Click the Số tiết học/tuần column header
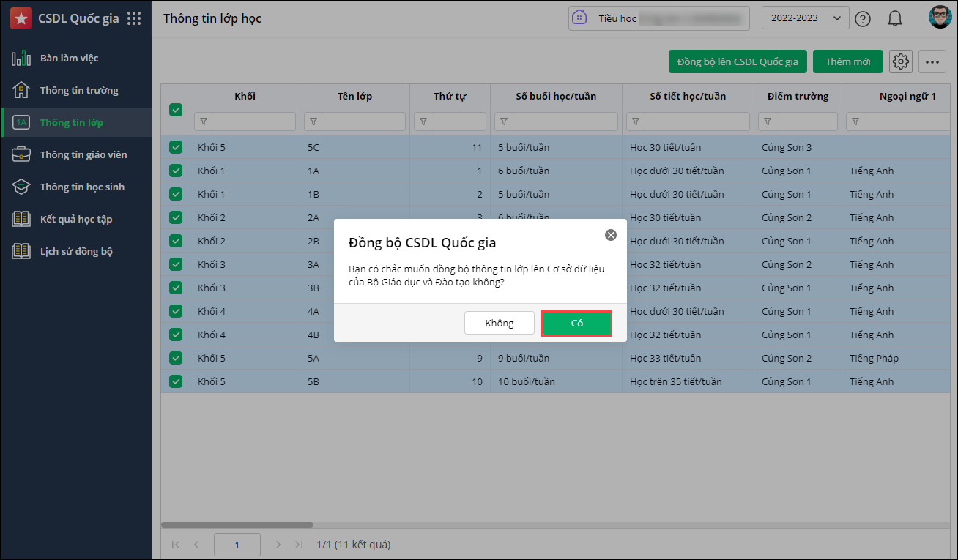 688,96
